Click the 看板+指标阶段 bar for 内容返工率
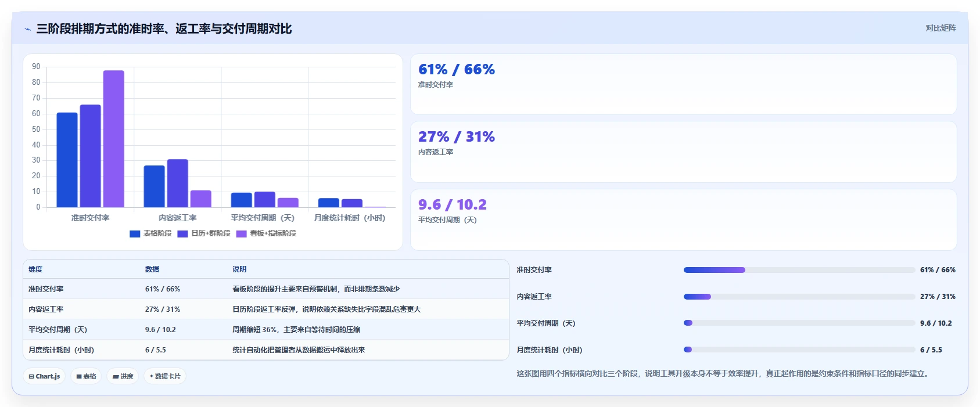 (200, 199)
